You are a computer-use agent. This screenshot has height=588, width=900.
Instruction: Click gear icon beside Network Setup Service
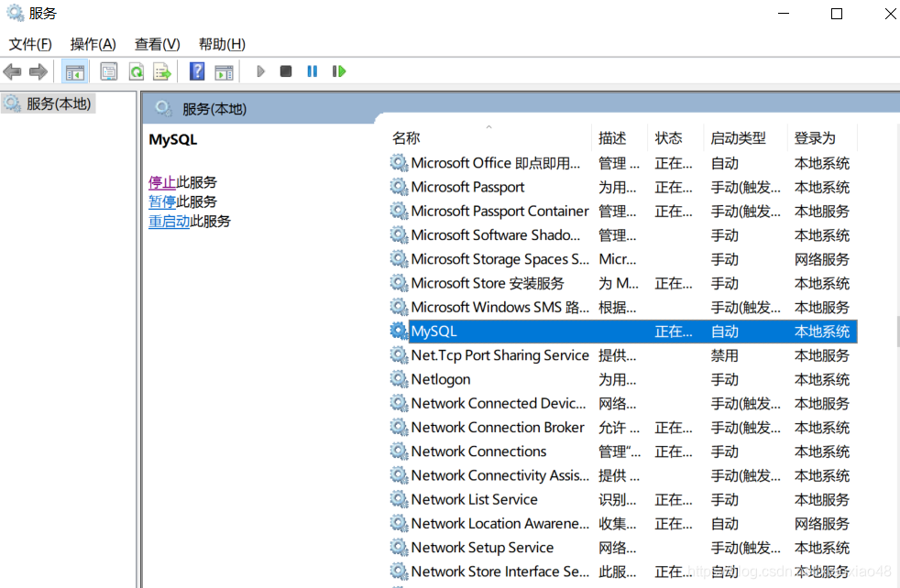click(x=399, y=548)
